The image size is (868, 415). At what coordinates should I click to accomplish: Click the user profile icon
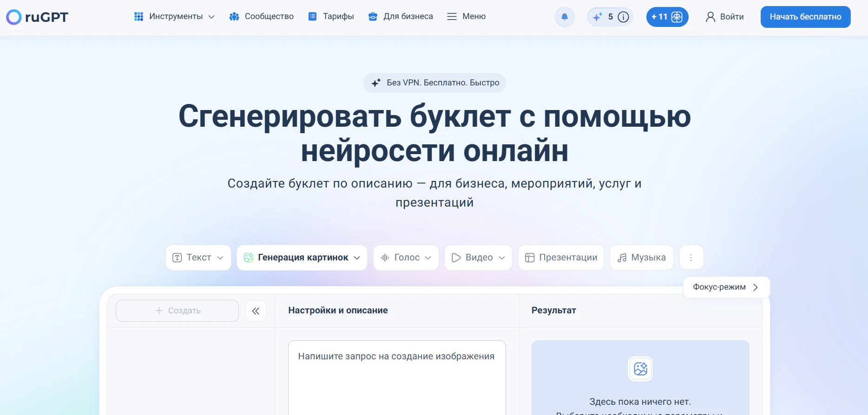(x=710, y=17)
